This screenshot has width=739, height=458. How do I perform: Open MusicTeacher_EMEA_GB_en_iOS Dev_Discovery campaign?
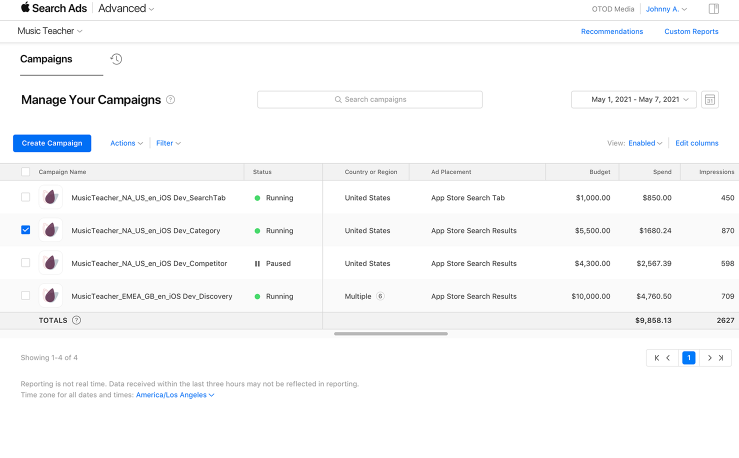click(152, 296)
